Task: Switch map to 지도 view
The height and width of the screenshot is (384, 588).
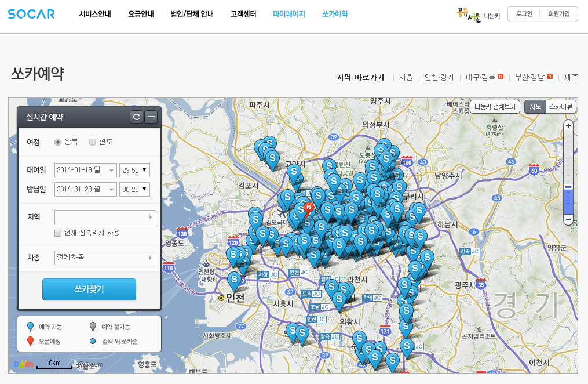Action: click(x=535, y=107)
